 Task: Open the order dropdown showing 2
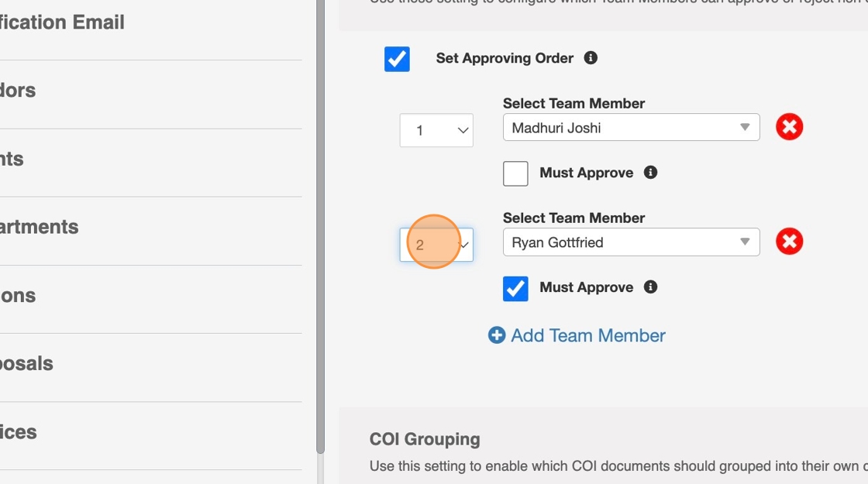(436, 245)
